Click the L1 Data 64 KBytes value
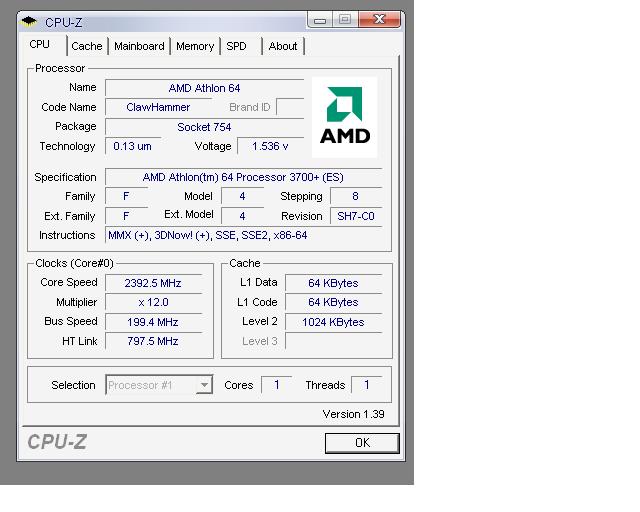 (x=333, y=283)
